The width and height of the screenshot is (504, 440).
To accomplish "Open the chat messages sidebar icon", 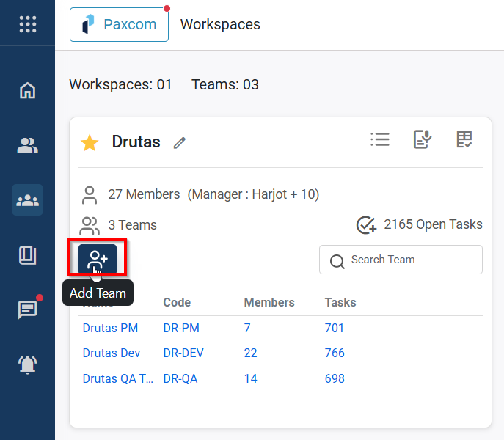I will tap(27, 309).
